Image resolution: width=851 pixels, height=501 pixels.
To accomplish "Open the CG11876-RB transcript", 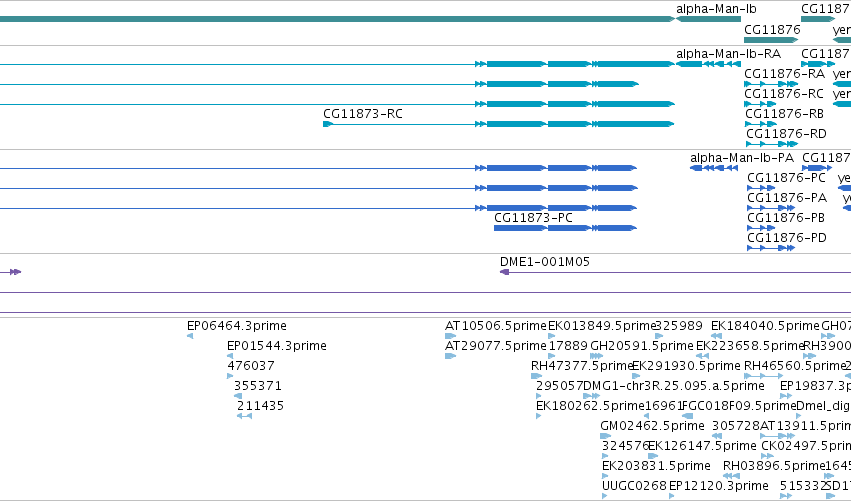I will (760, 124).
